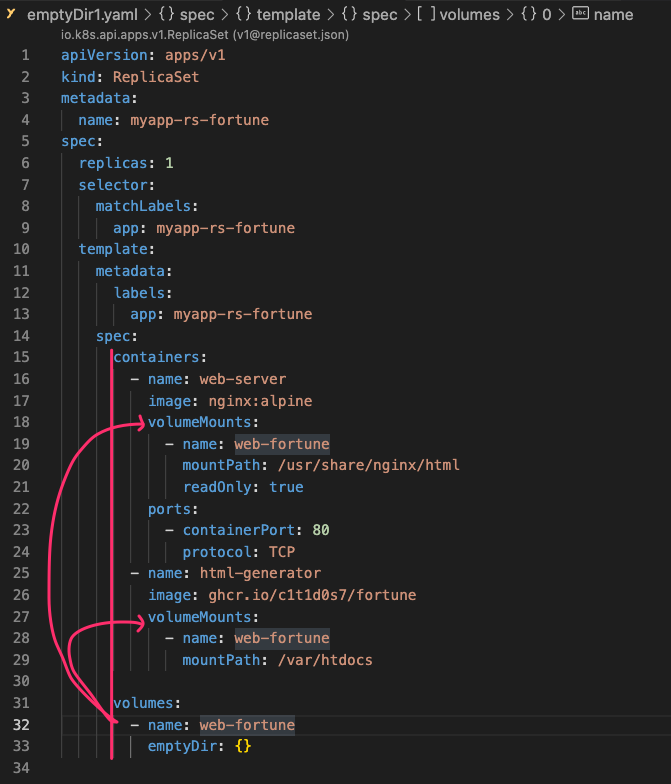Select the template breadcrumb segment
The height and width of the screenshot is (784, 671).
click(x=288, y=15)
